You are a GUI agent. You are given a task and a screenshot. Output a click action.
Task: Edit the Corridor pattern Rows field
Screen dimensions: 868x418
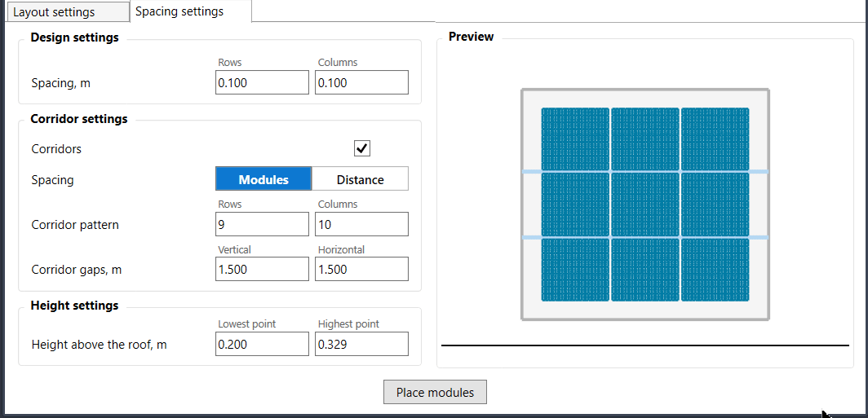262,225
